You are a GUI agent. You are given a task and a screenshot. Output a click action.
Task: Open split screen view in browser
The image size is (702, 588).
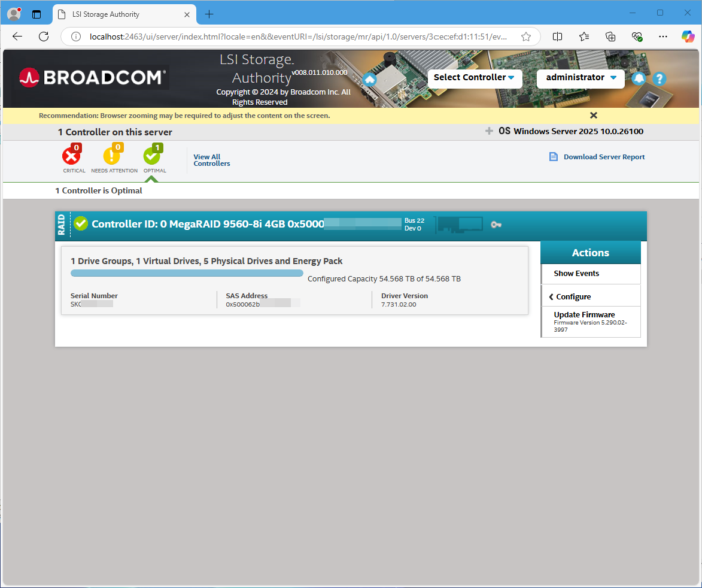(x=557, y=37)
